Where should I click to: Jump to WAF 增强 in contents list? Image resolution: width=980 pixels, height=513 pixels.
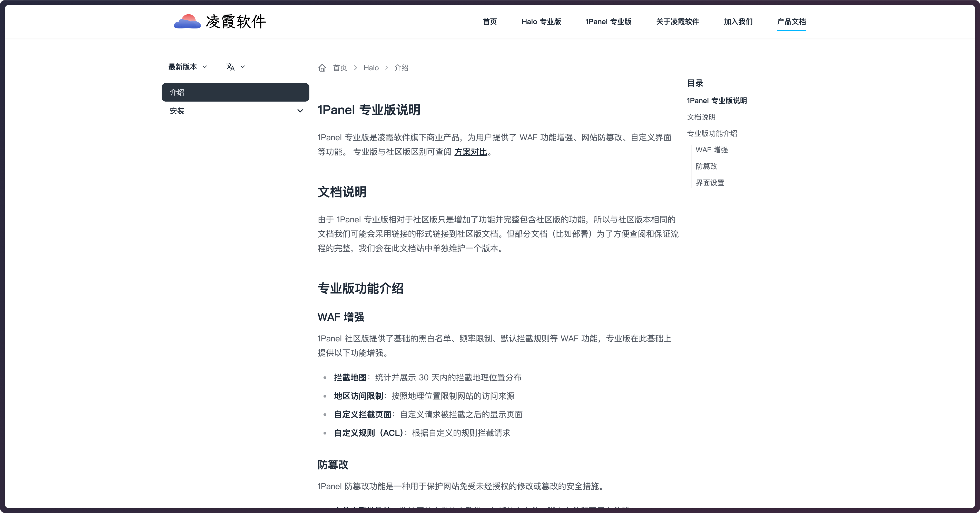711,150
